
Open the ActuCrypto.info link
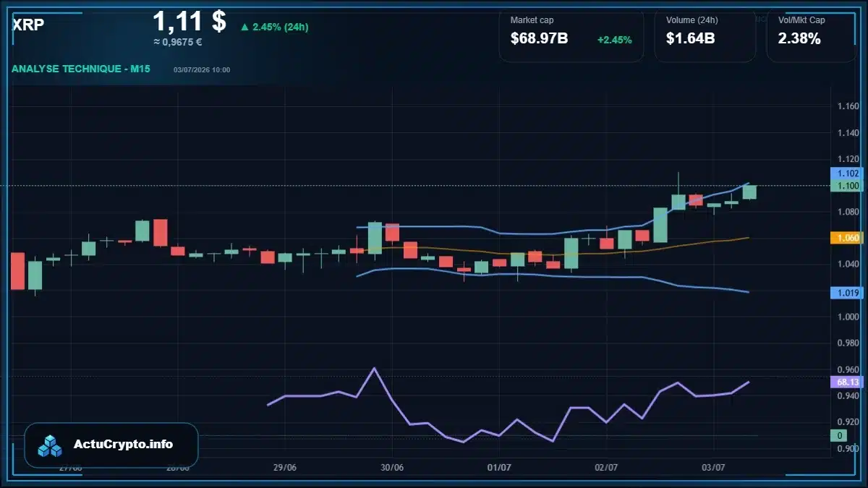tap(124, 445)
